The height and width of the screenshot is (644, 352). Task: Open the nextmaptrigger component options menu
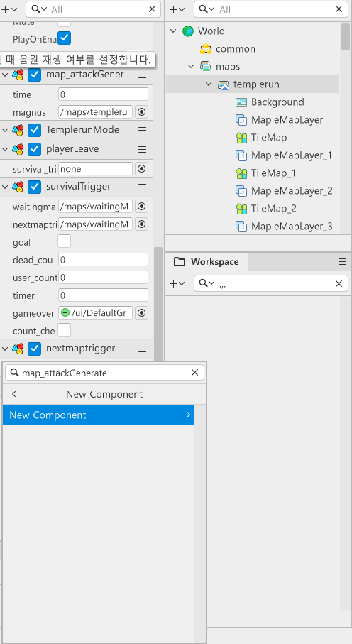click(x=142, y=349)
